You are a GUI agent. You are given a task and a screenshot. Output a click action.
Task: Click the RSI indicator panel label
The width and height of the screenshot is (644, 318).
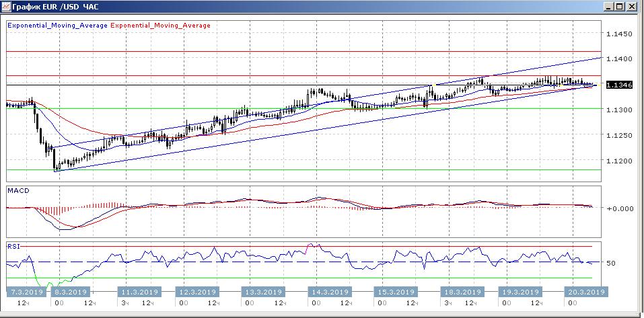(x=13, y=246)
